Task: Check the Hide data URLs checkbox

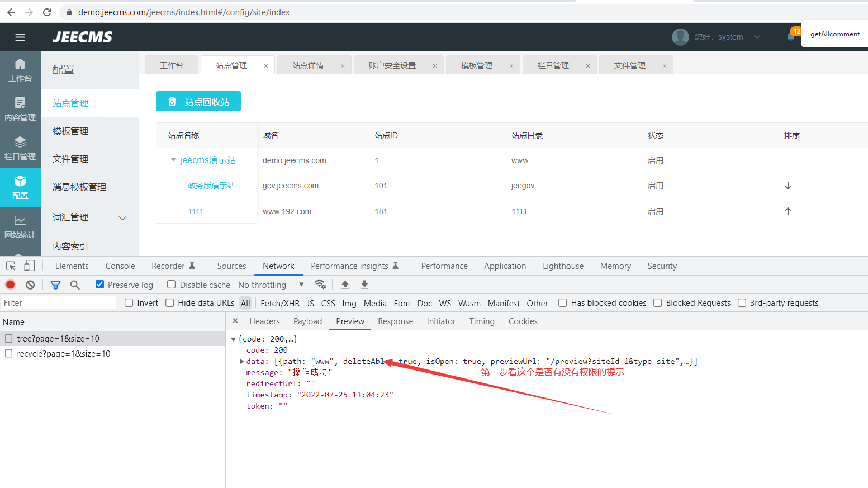Action: tap(170, 303)
